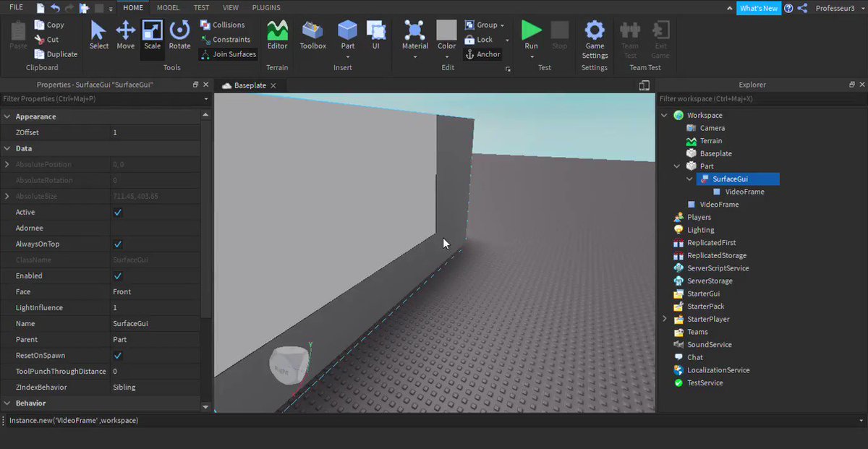Open the Color dropdown arrow

[447, 56]
